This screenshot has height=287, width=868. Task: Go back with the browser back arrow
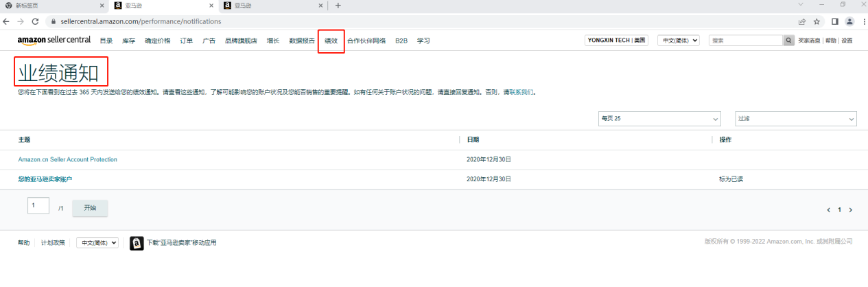coord(8,21)
